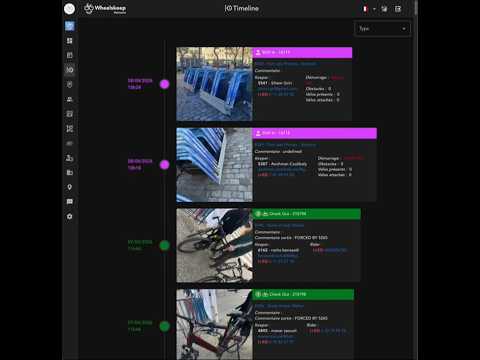
Task: Select the lower magenta timeline dot
Action: pyautogui.click(x=164, y=165)
